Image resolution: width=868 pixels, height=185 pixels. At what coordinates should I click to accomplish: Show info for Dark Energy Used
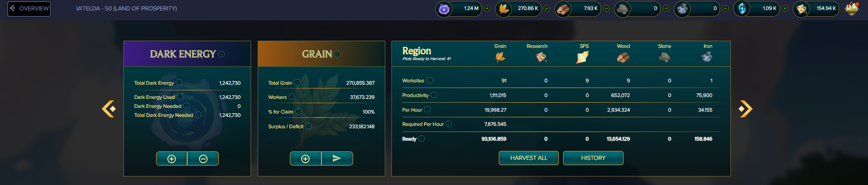tap(180, 97)
